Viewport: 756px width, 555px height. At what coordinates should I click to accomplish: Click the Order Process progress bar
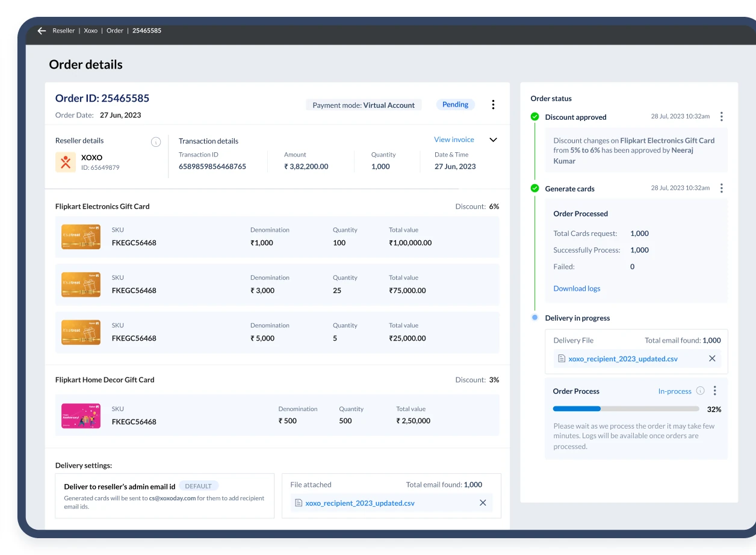[x=626, y=409]
